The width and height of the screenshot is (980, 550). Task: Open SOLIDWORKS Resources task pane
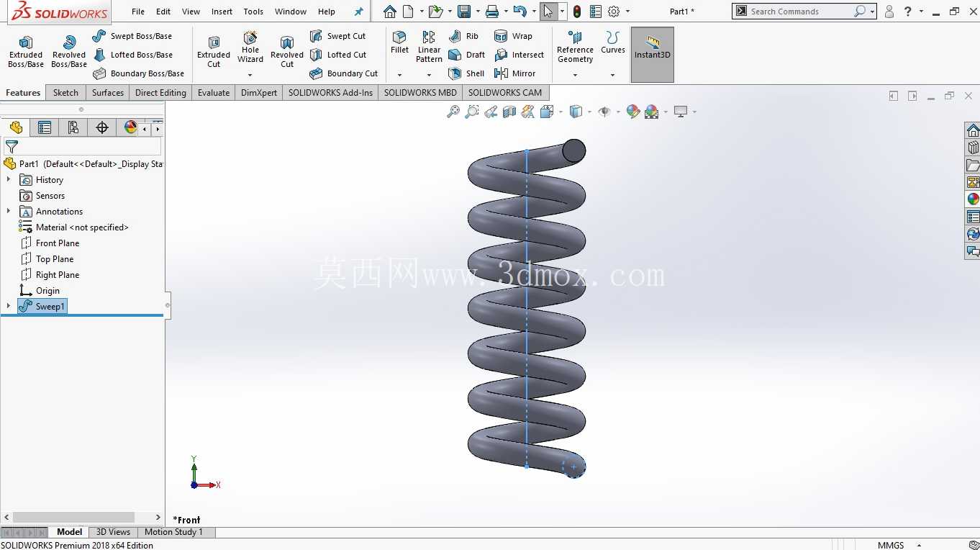pyautogui.click(x=973, y=130)
